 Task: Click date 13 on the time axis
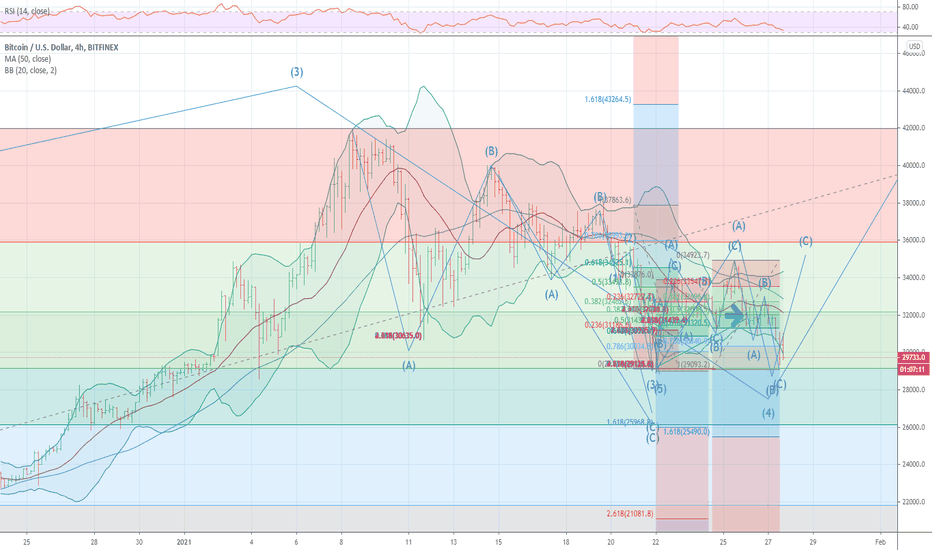pyautogui.click(x=454, y=542)
